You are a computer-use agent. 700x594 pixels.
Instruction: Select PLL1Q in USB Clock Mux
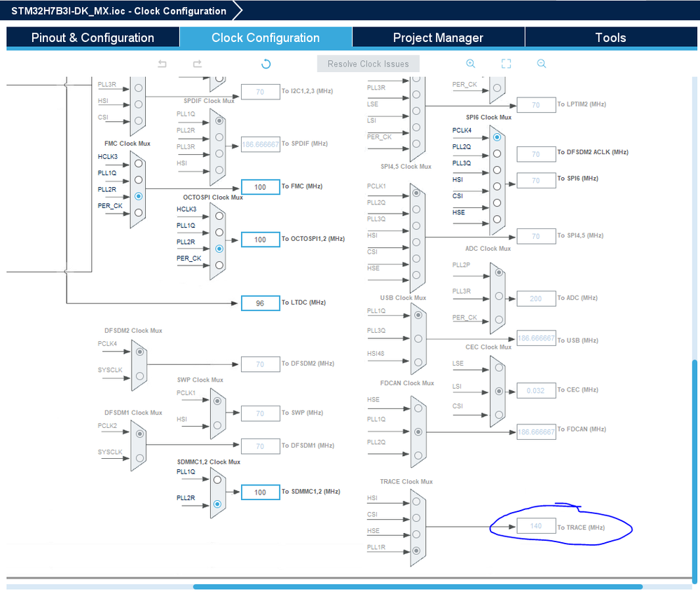[418, 315]
